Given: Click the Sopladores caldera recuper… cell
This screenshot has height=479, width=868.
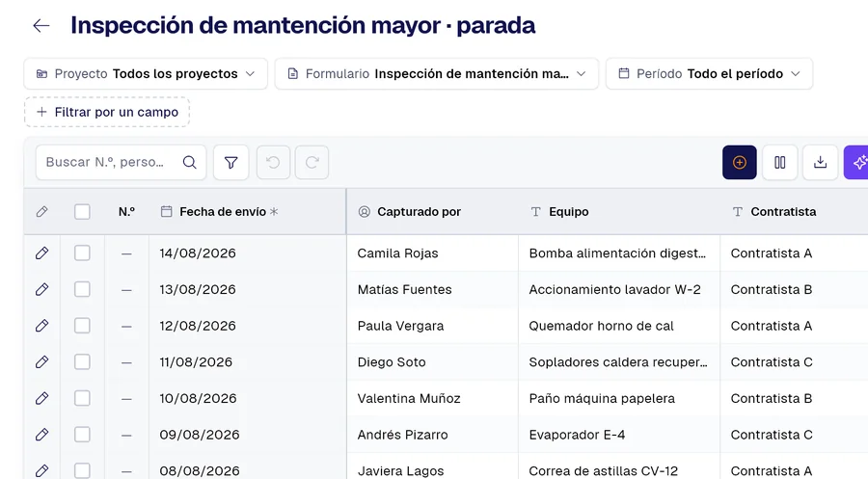Looking at the screenshot, I should (618, 362).
